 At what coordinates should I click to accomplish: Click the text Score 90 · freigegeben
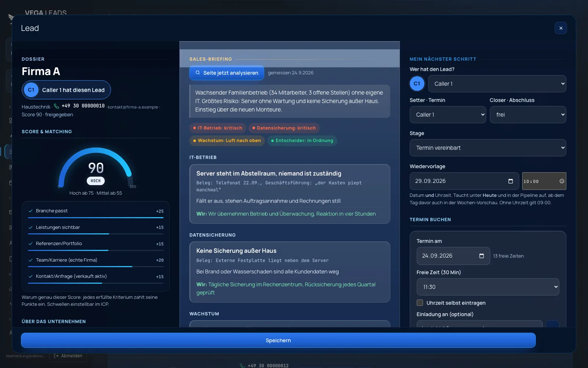[x=47, y=114]
